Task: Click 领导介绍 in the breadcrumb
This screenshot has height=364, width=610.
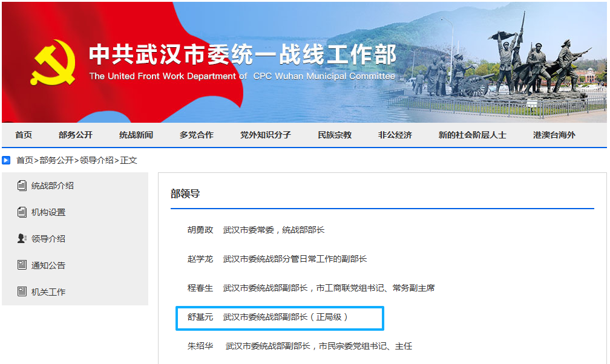Action: pyautogui.click(x=97, y=160)
